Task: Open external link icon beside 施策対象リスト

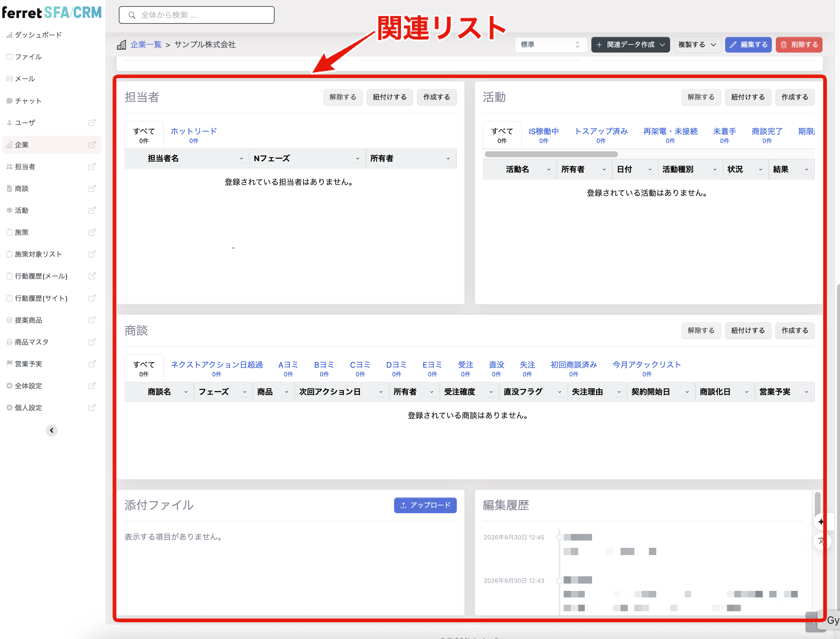Action: [x=92, y=254]
